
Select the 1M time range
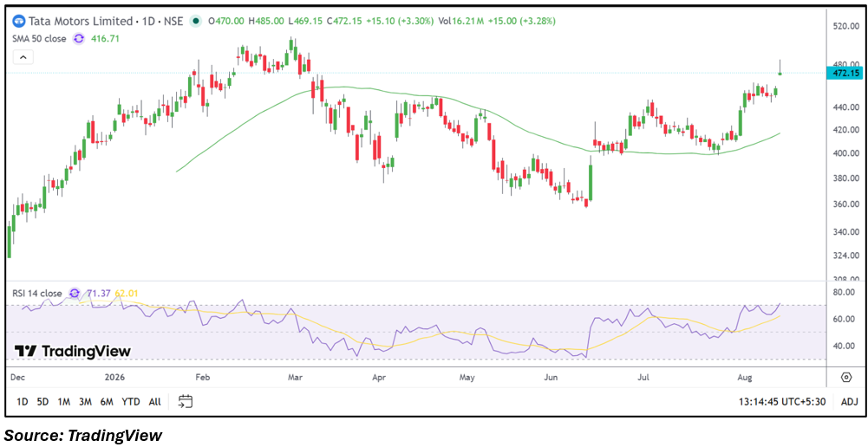pyautogui.click(x=63, y=402)
